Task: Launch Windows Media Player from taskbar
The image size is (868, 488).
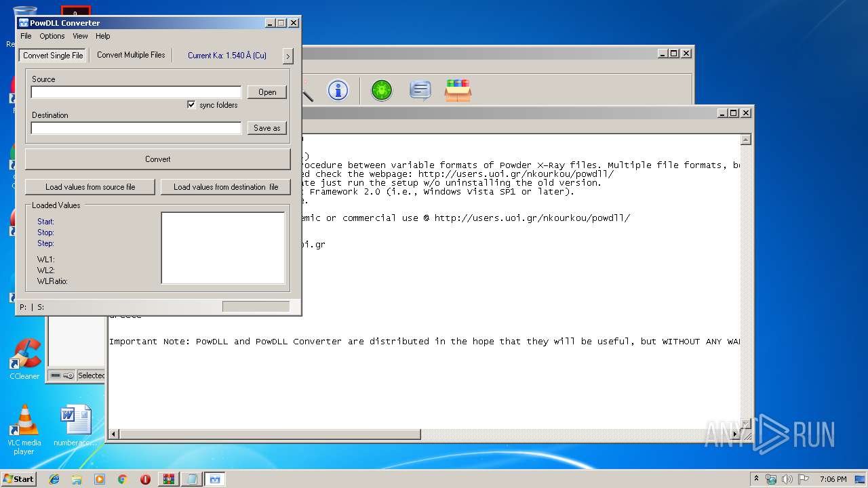Action: 100,479
